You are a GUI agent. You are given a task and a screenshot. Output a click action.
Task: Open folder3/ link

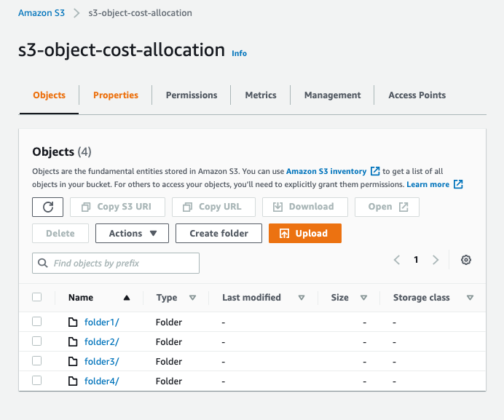point(101,362)
